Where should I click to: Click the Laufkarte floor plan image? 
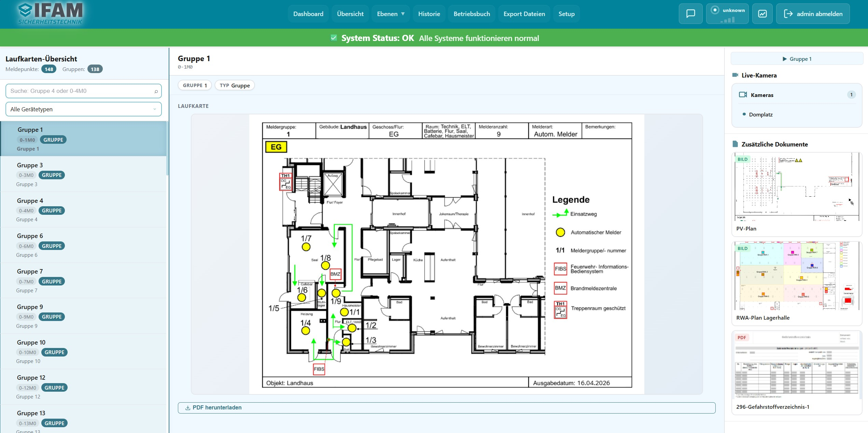[447, 254]
